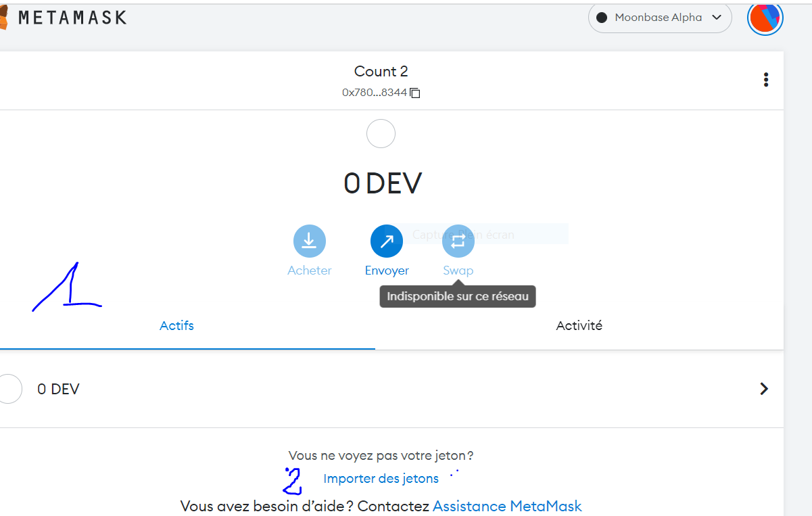Click the DEV token icon in the asset row

click(9, 389)
